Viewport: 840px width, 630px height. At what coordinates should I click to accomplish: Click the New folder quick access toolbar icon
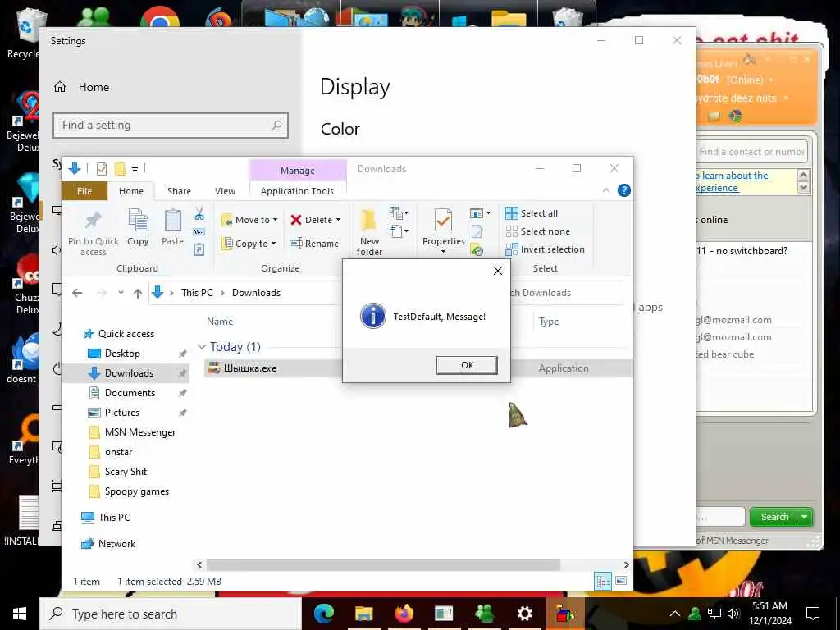[x=120, y=169]
